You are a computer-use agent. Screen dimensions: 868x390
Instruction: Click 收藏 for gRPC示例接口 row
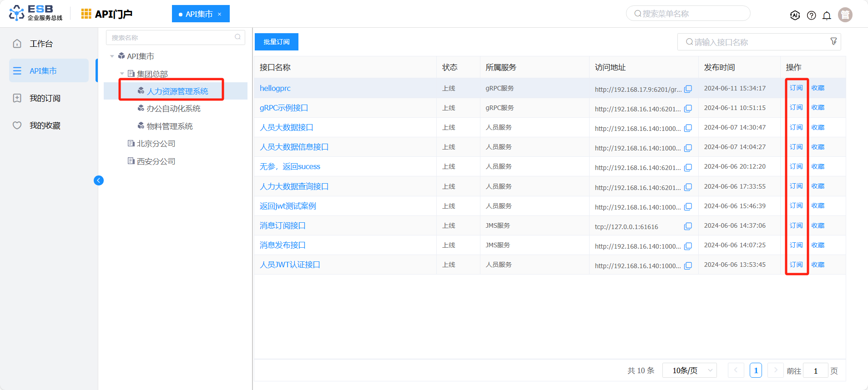click(x=818, y=108)
